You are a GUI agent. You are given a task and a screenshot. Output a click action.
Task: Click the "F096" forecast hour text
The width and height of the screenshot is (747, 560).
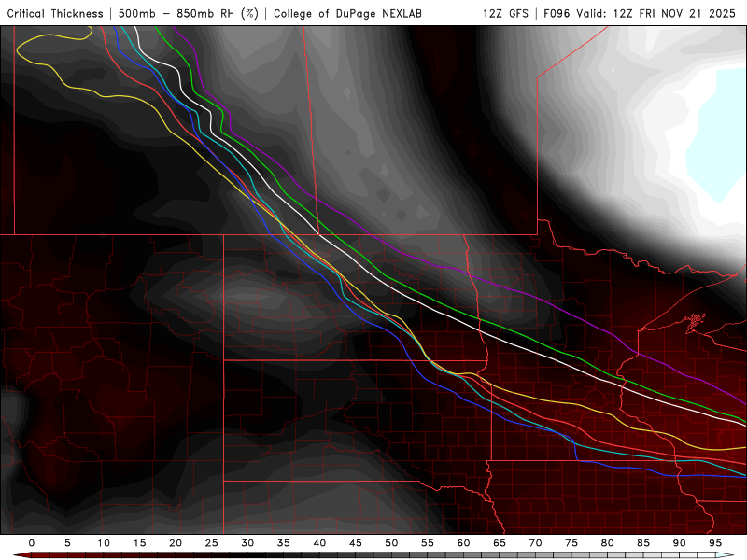557,13
